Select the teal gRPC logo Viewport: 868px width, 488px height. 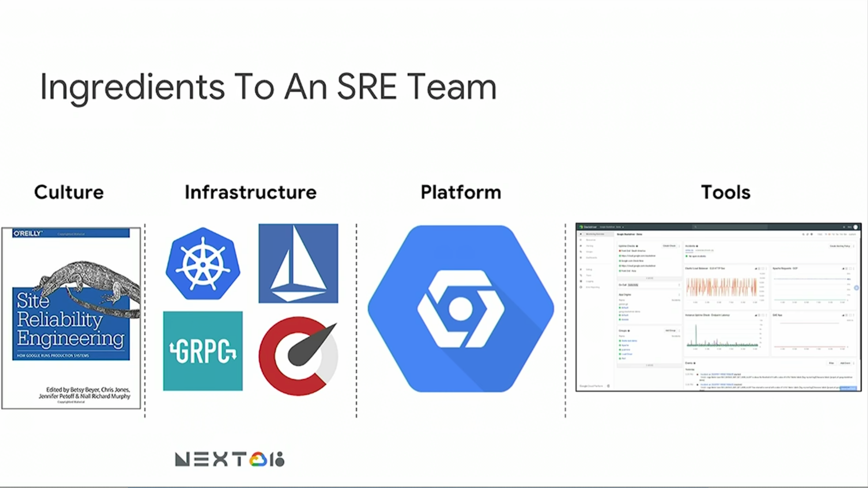203,351
